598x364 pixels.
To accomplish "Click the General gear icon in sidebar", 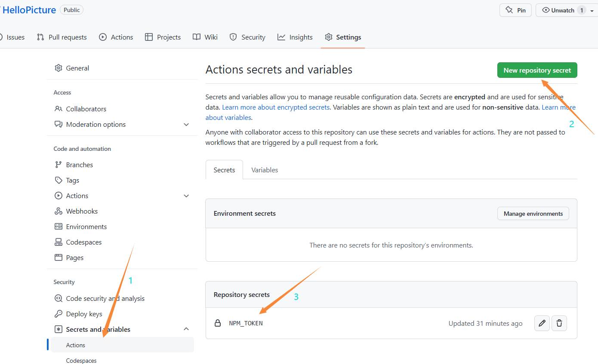I will (x=59, y=68).
